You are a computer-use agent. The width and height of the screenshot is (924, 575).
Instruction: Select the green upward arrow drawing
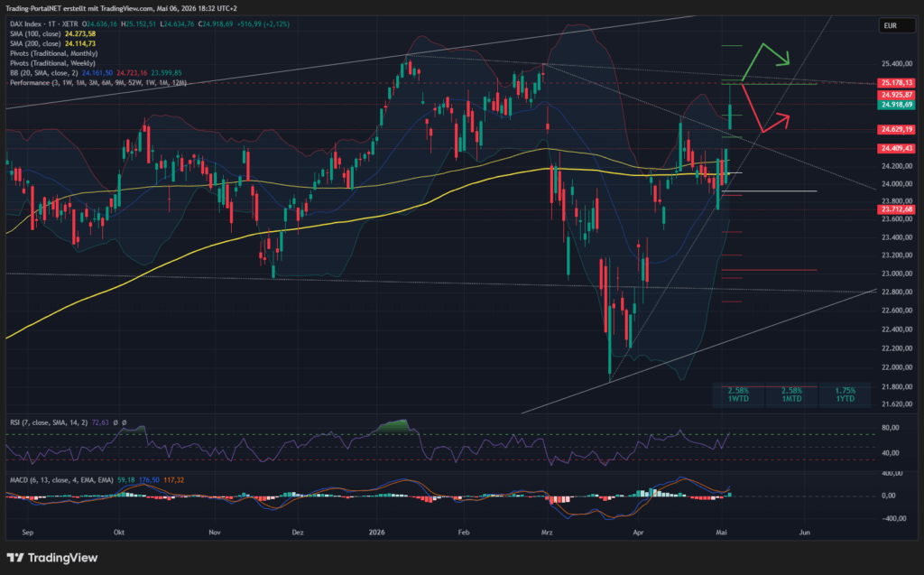point(765,62)
